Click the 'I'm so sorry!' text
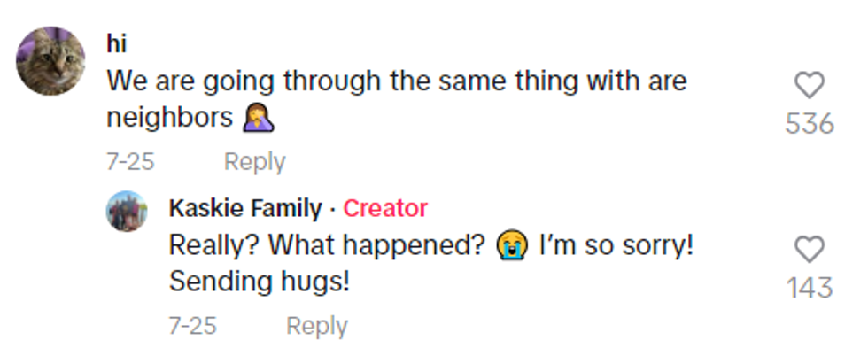Image resolution: width=868 pixels, height=356 pixels. tap(616, 245)
